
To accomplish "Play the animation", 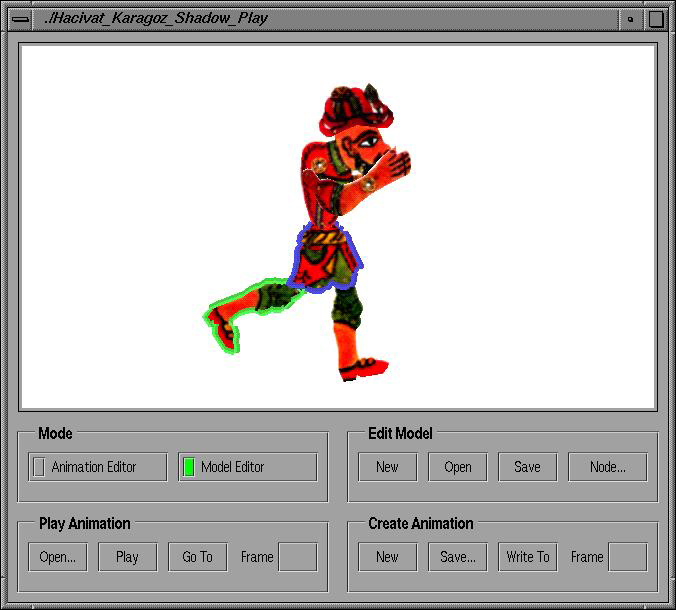I will click(127, 557).
